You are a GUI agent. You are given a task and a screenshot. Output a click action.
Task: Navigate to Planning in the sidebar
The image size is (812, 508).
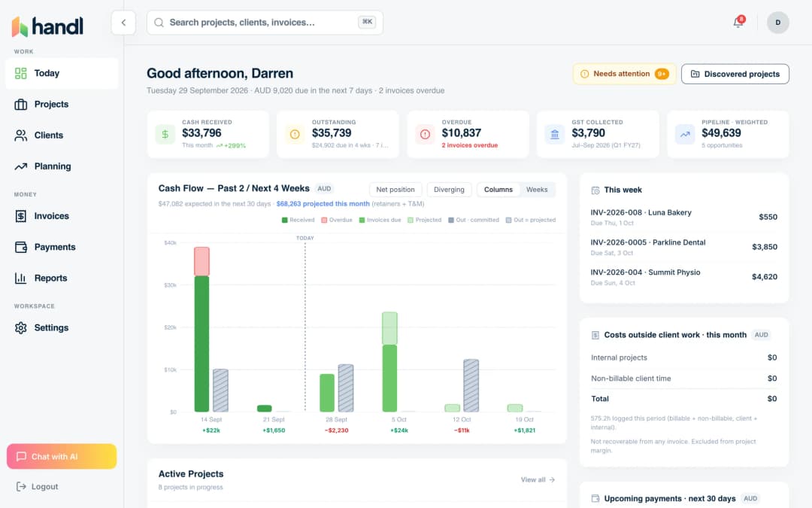[x=62, y=166]
